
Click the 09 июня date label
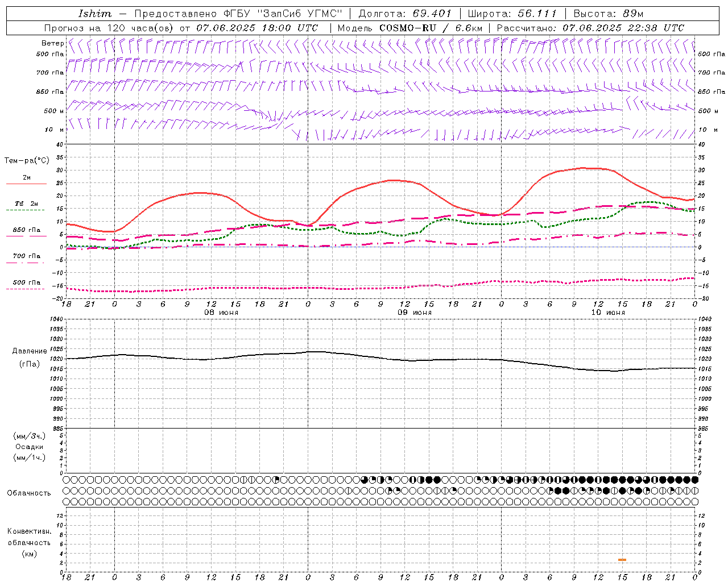coord(414,313)
